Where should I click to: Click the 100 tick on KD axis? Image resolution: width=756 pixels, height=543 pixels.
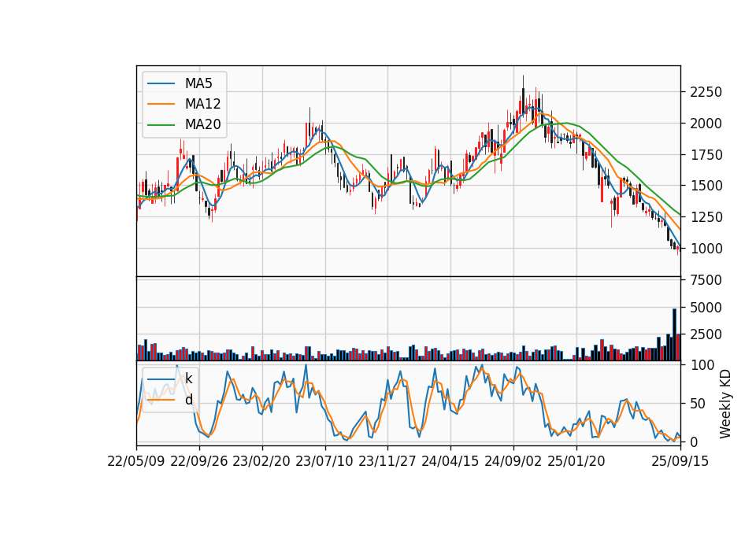click(702, 365)
